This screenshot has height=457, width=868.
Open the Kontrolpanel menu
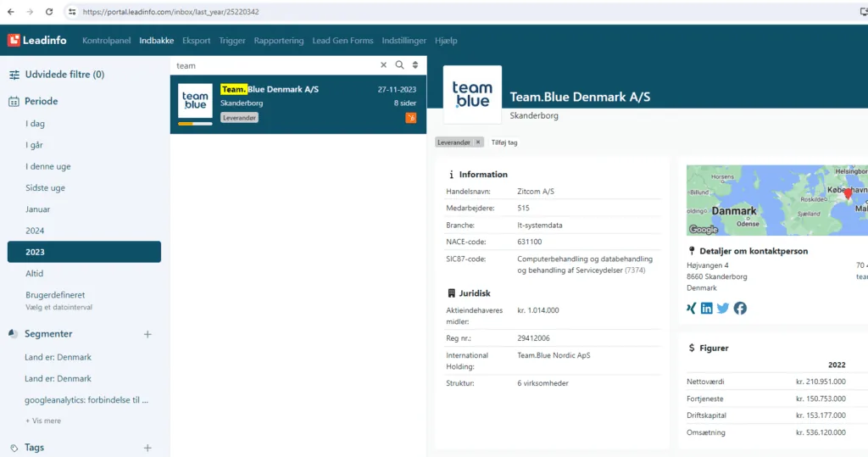tap(106, 41)
